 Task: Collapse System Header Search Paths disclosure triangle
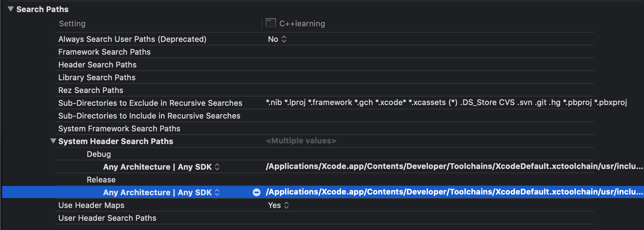pos(53,141)
